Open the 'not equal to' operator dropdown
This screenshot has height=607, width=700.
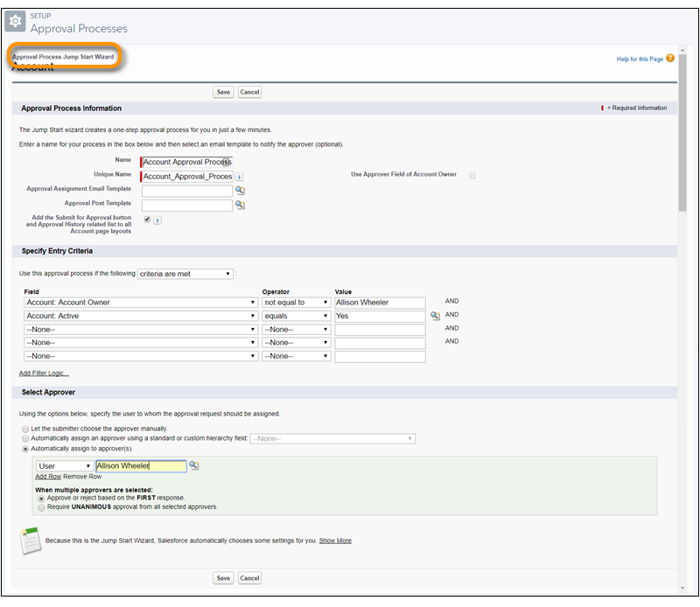[297, 303]
